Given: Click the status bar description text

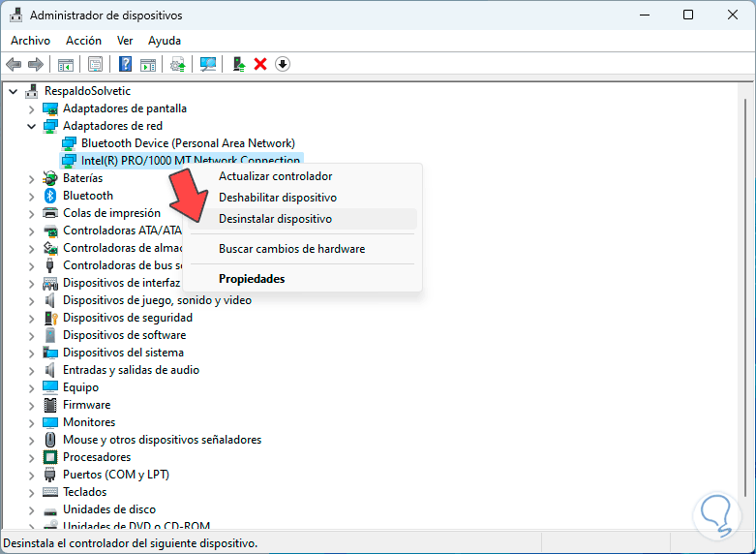Looking at the screenshot, I should click(130, 543).
